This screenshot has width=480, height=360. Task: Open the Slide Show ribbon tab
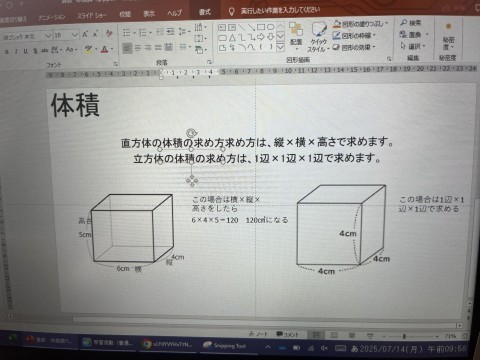92,15
